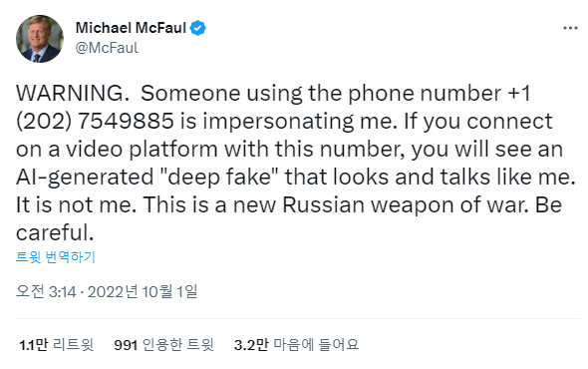Open the 3.2만 likes count
Screen dimensions: 588x369
point(251,345)
